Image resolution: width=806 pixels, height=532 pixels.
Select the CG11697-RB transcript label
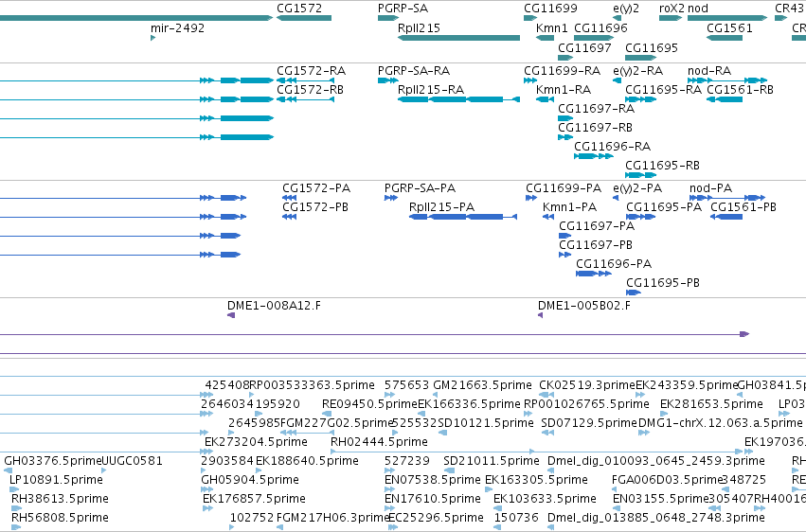595,128
